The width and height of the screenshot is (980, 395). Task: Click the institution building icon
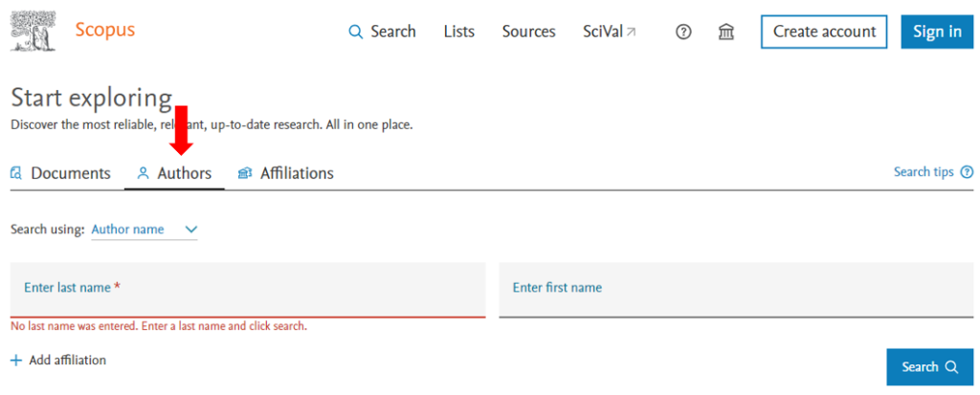(726, 32)
